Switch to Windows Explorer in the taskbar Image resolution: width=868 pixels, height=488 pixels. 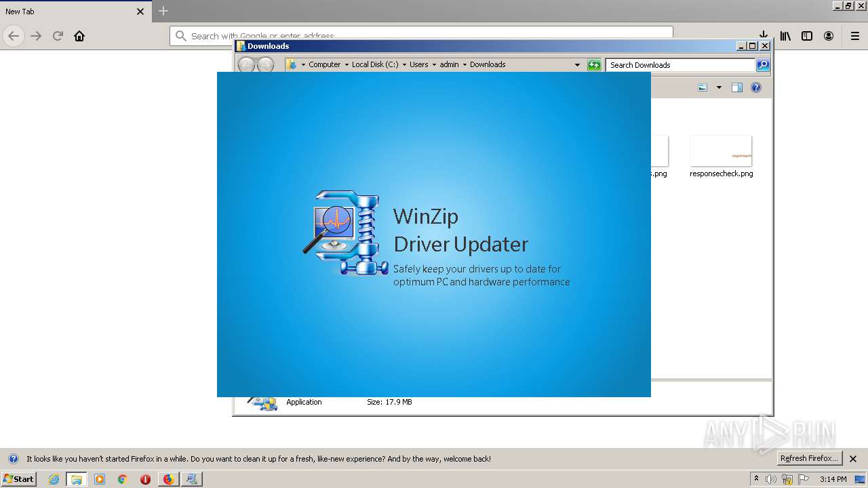point(77,479)
